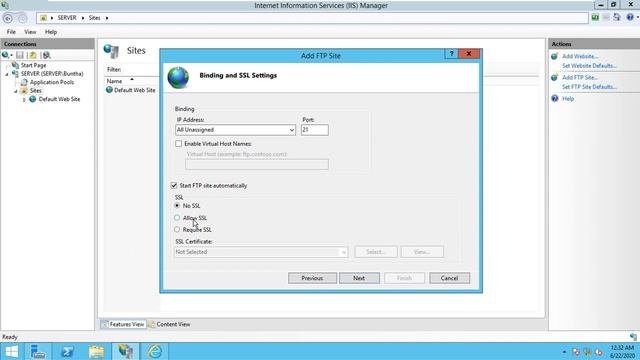Select the Allow SSL radio option

(x=177, y=218)
